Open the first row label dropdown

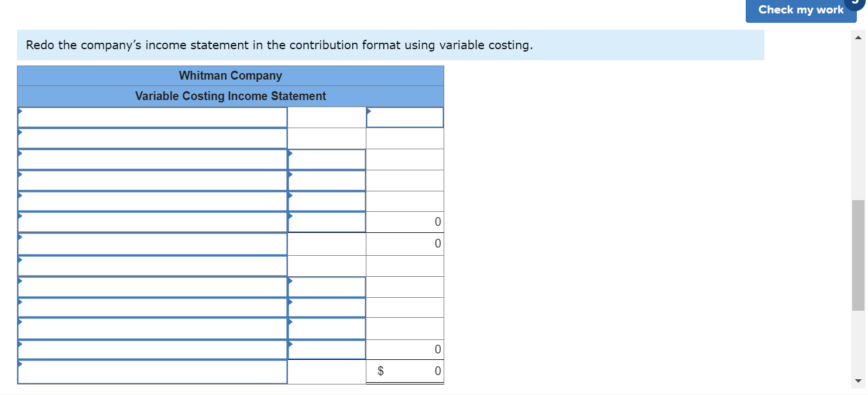152,116
